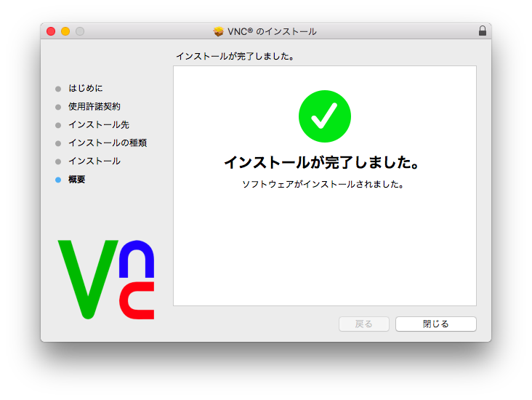This screenshot has height=400, width=532.
Task: Select the インストール先 step
Action: click(x=99, y=125)
